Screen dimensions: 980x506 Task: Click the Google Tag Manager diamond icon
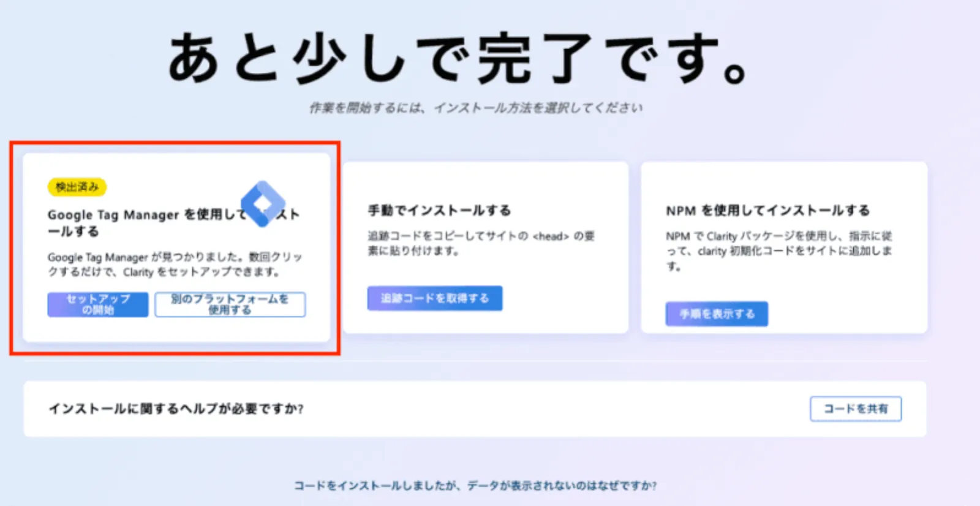tap(263, 204)
